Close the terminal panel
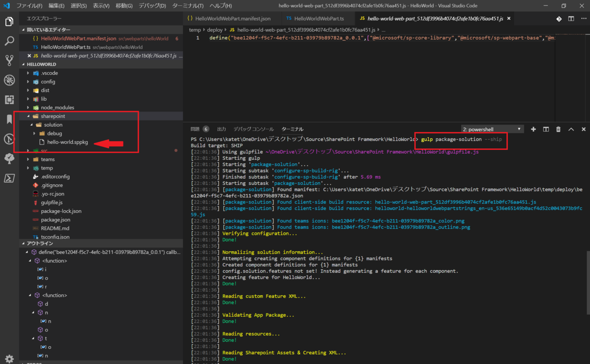The height and width of the screenshot is (364, 590). pyautogui.click(x=584, y=129)
